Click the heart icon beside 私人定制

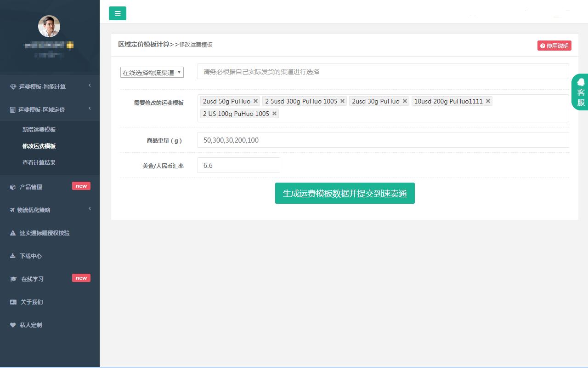point(13,325)
